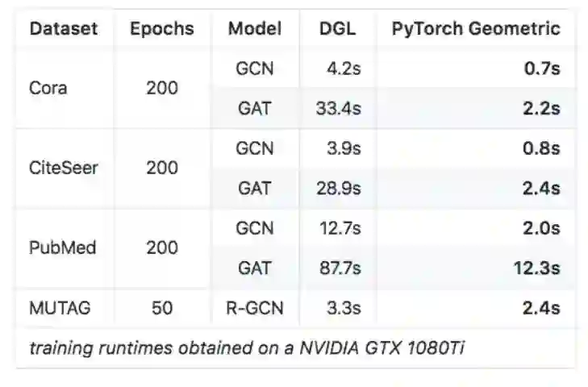Click the bold 12.3s runtime value
This screenshot has height=387, width=588.
pyautogui.click(x=536, y=268)
